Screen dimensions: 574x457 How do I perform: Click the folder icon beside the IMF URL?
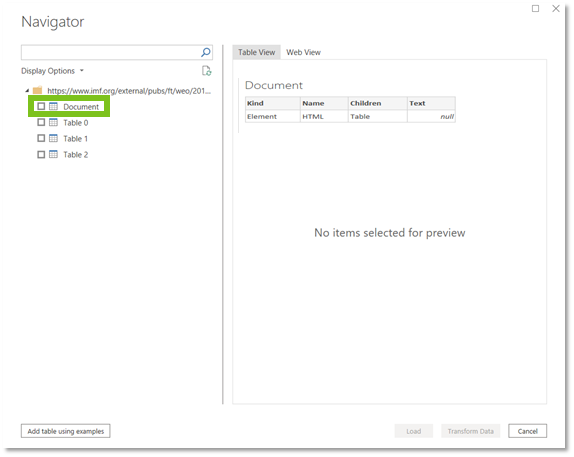[x=37, y=90]
